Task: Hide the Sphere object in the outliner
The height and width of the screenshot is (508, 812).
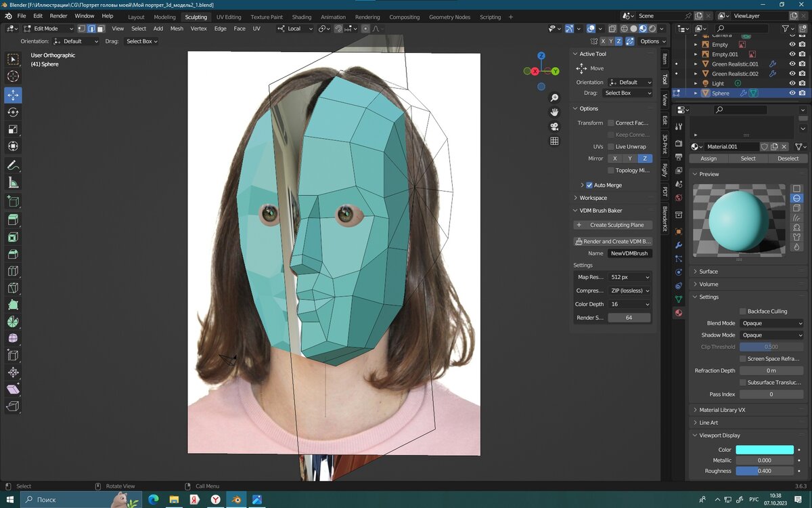Action: [792, 93]
